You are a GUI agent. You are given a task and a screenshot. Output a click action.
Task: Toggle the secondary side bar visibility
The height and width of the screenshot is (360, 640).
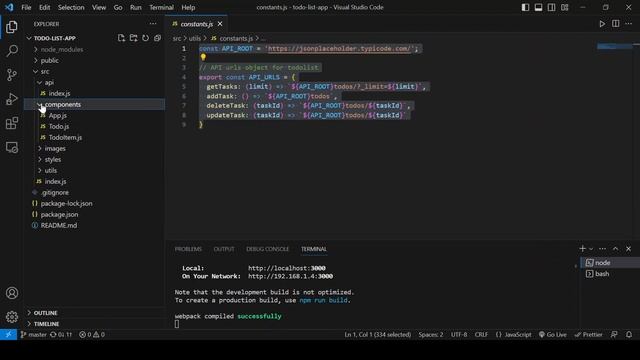[x=551, y=7]
